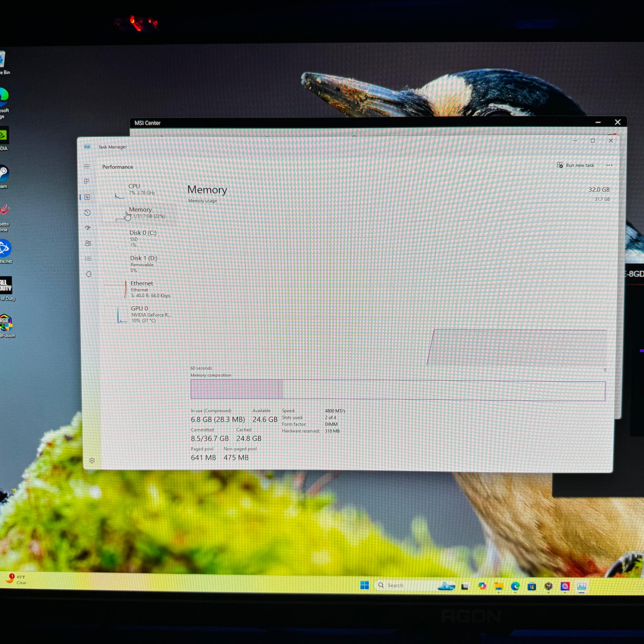Click the Task Manager taskbar icon

[x=582, y=586]
